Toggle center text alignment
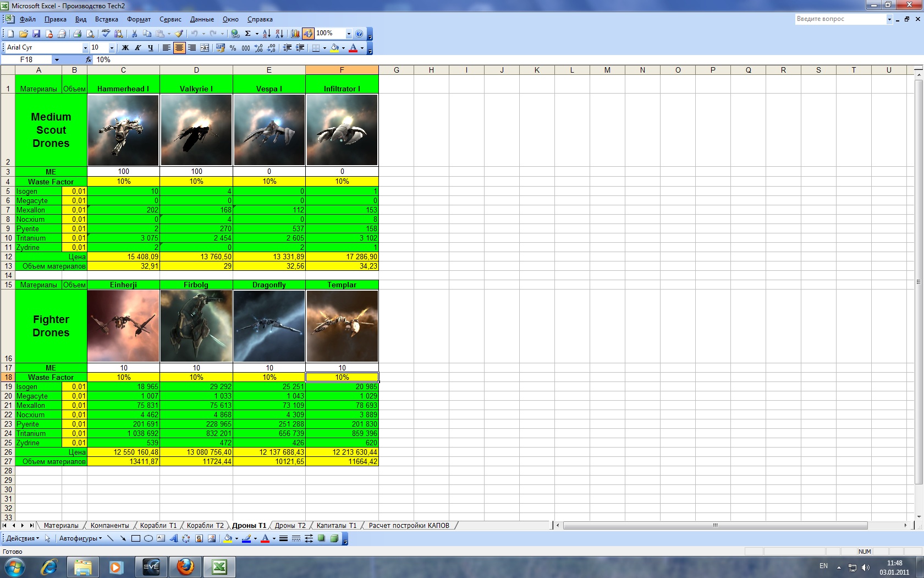The image size is (924, 578). 179,48
